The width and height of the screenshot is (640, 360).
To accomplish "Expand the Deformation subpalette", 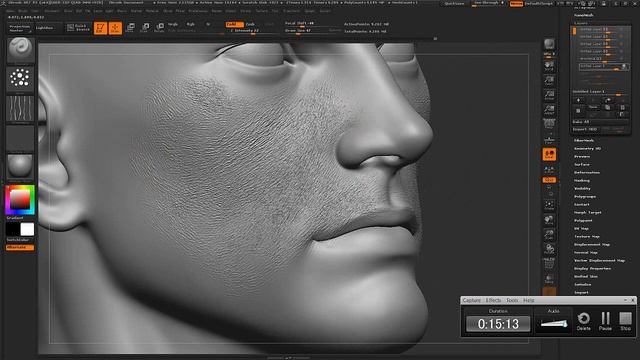I will pos(587,173).
